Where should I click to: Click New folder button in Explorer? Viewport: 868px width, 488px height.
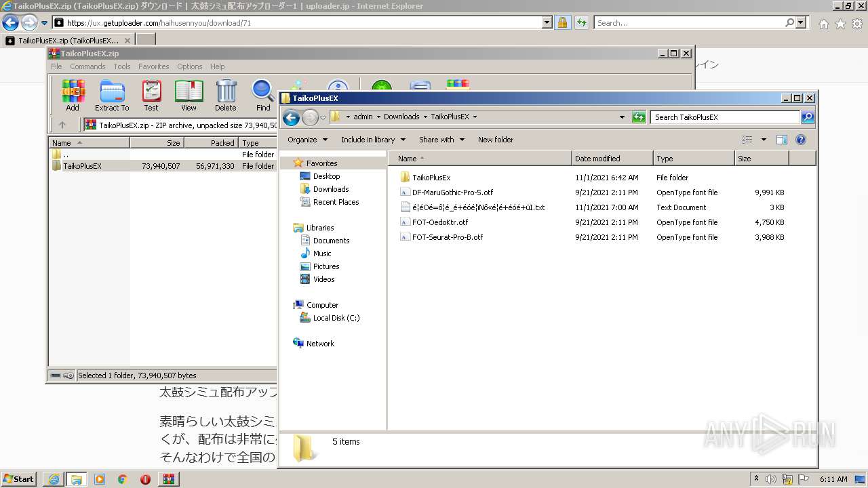(496, 140)
